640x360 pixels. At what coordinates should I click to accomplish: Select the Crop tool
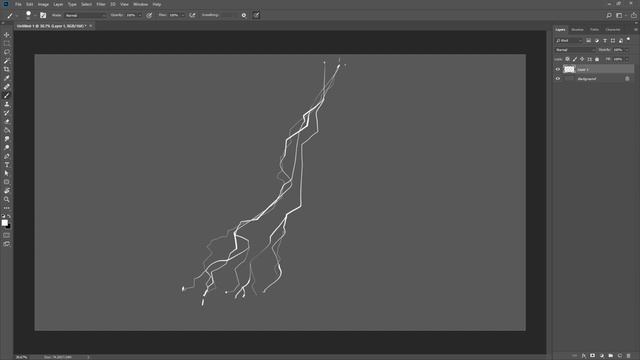point(7,69)
